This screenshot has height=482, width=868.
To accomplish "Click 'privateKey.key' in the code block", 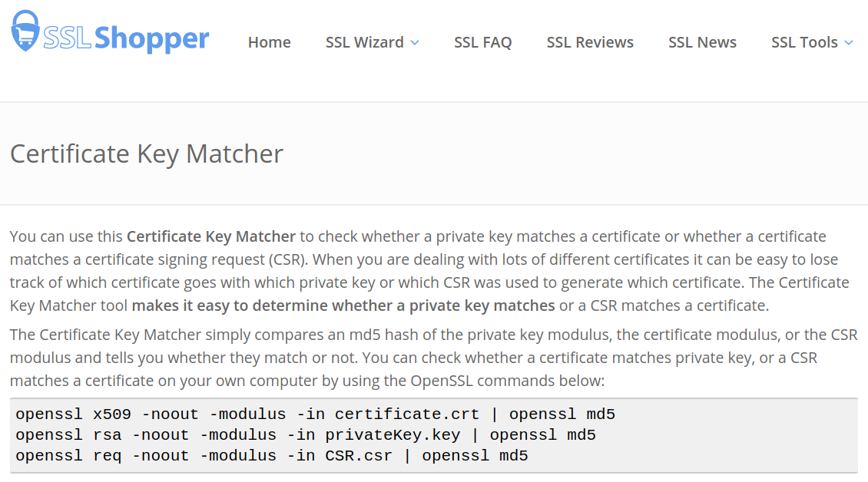I will [393, 435].
